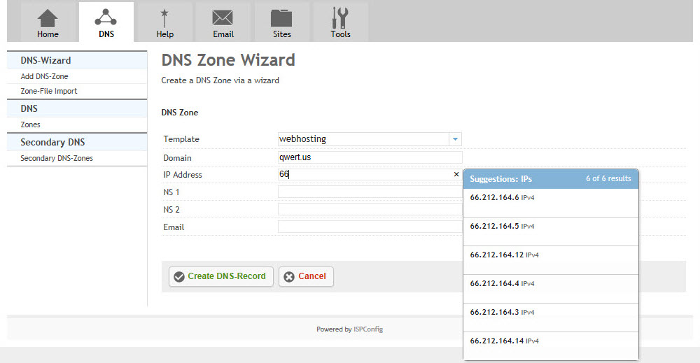Screen dimensions: 700x363
Task: Click the 6 of 6 results text
Action: click(608, 179)
